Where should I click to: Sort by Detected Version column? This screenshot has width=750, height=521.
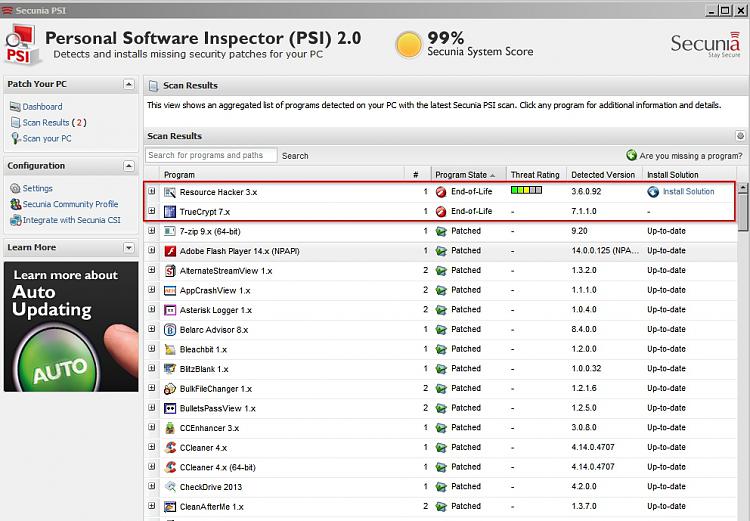click(x=604, y=175)
